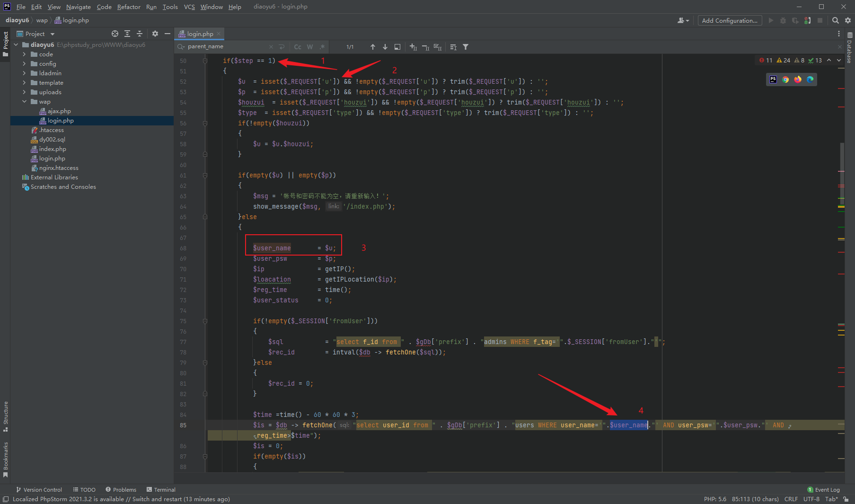
Task: Collapse the wap folder
Action: point(24,102)
